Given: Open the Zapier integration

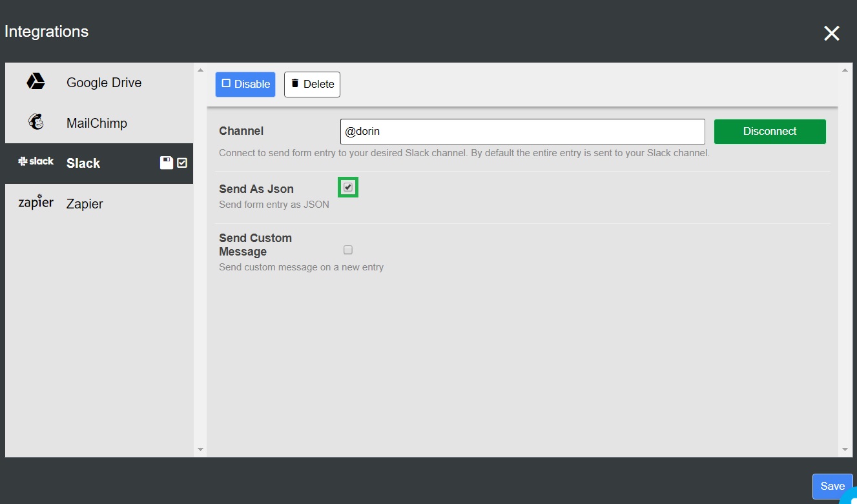Looking at the screenshot, I should [99, 204].
